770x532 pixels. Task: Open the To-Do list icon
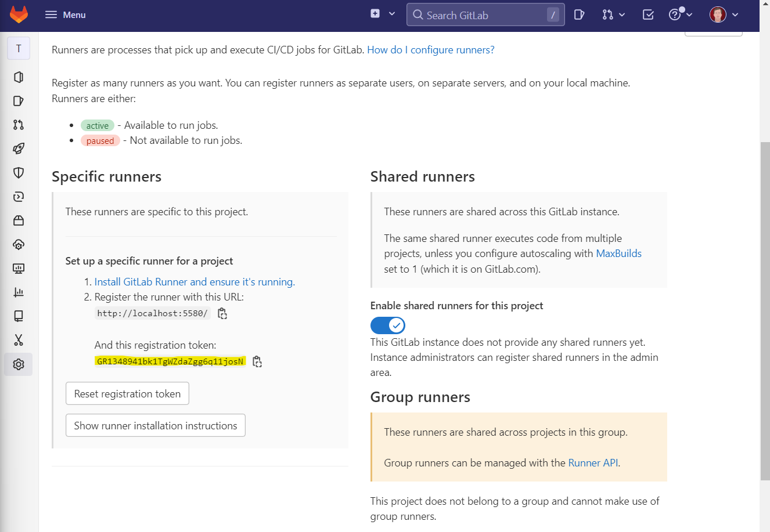(x=648, y=15)
